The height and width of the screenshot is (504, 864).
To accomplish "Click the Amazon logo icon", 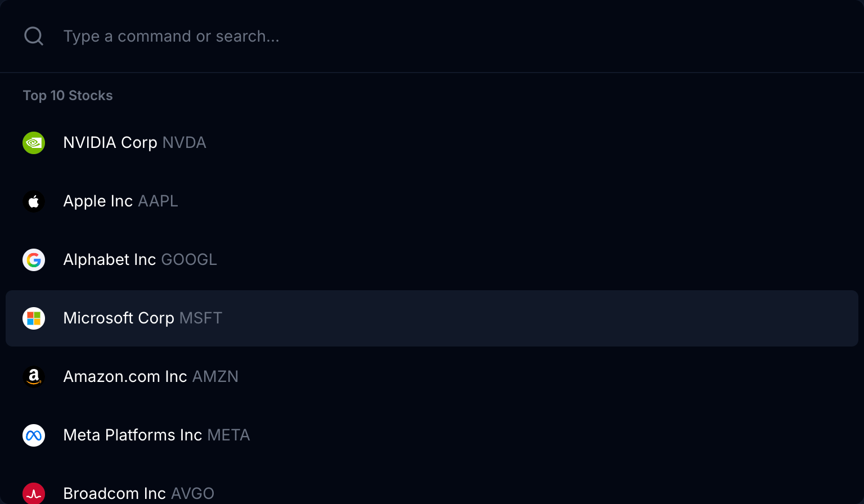I will point(34,377).
